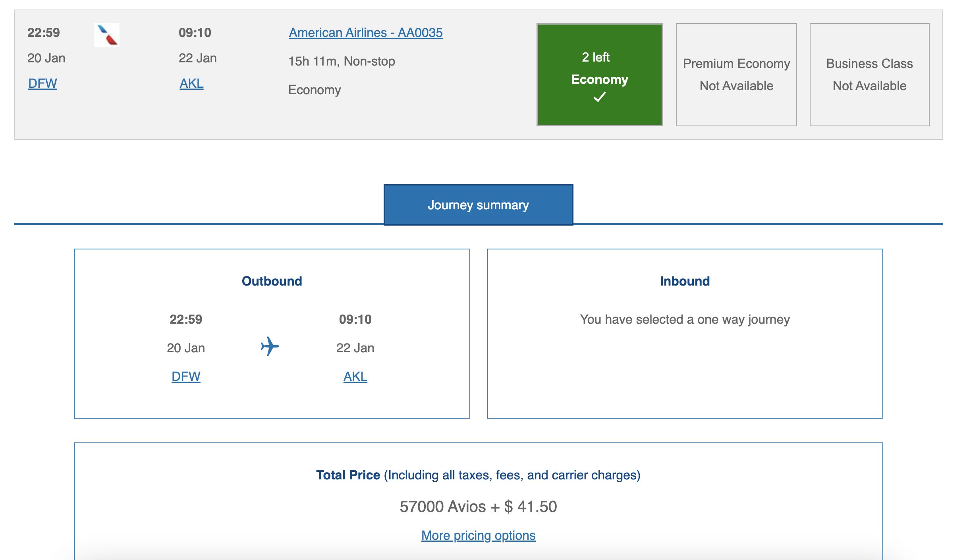The width and height of the screenshot is (969, 560).
Task: Open the American Airlines - AA0035 flight details link
Action: click(x=366, y=33)
